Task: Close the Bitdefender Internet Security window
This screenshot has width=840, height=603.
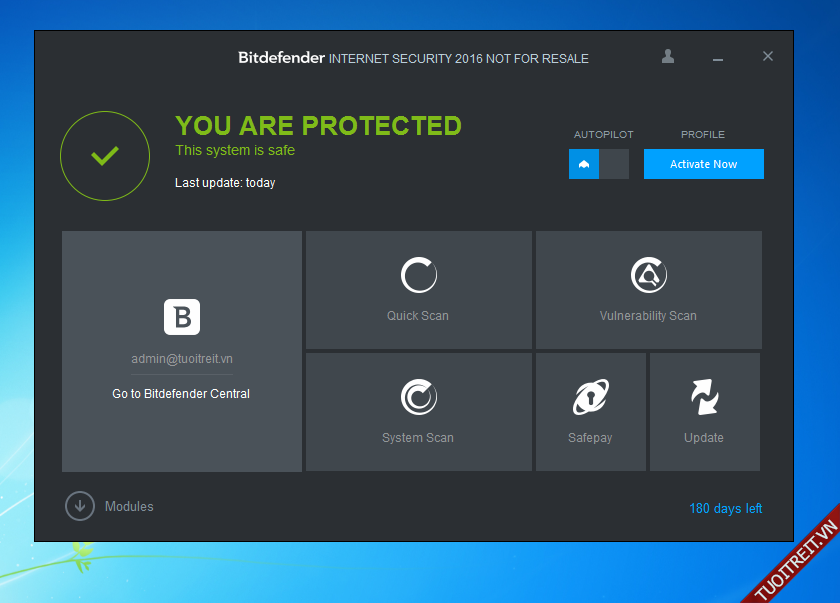Action: tap(768, 57)
